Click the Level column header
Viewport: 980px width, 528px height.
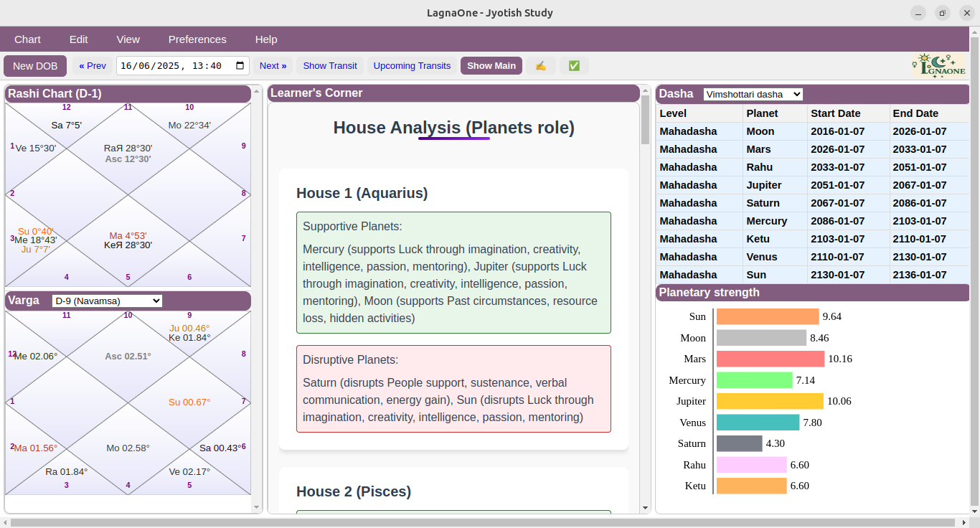click(x=699, y=113)
